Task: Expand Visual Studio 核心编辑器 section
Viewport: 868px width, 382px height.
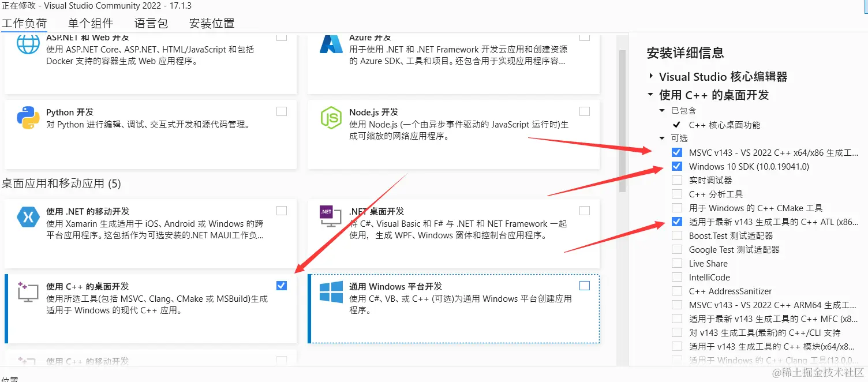Action: coord(651,76)
